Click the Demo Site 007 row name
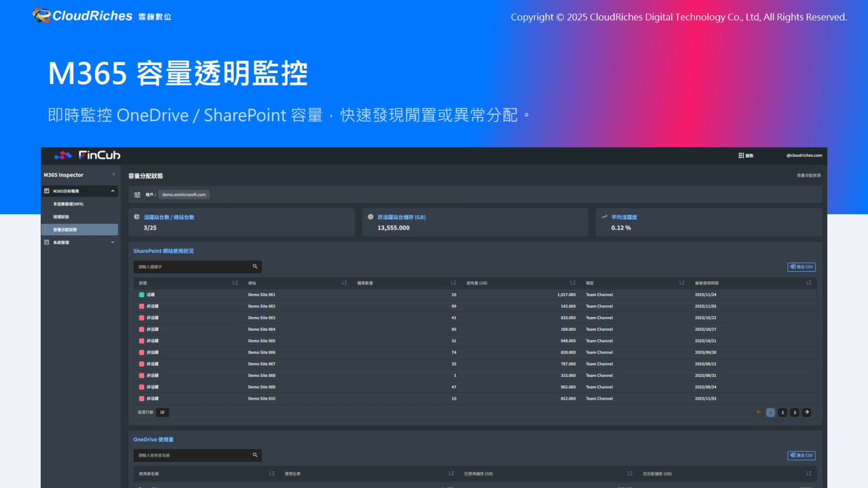 click(262, 364)
